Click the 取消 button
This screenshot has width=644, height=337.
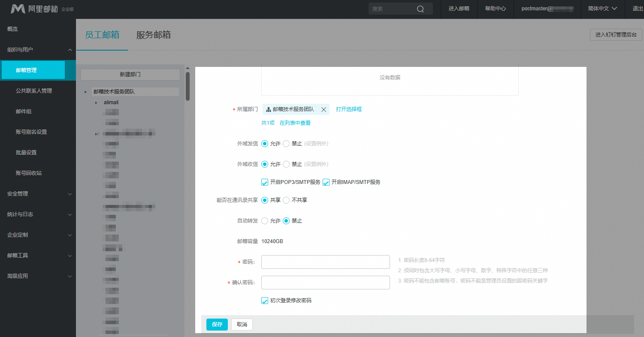point(242,325)
